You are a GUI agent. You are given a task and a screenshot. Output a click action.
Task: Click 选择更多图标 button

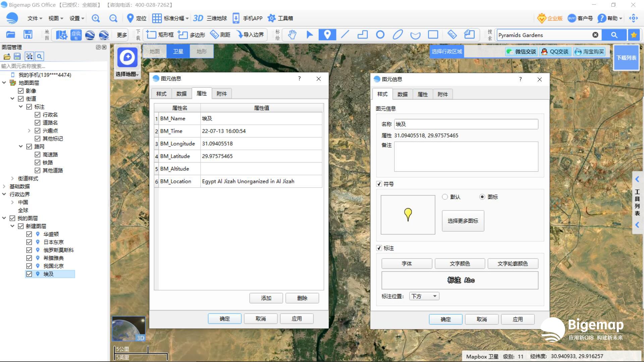pyautogui.click(x=463, y=221)
